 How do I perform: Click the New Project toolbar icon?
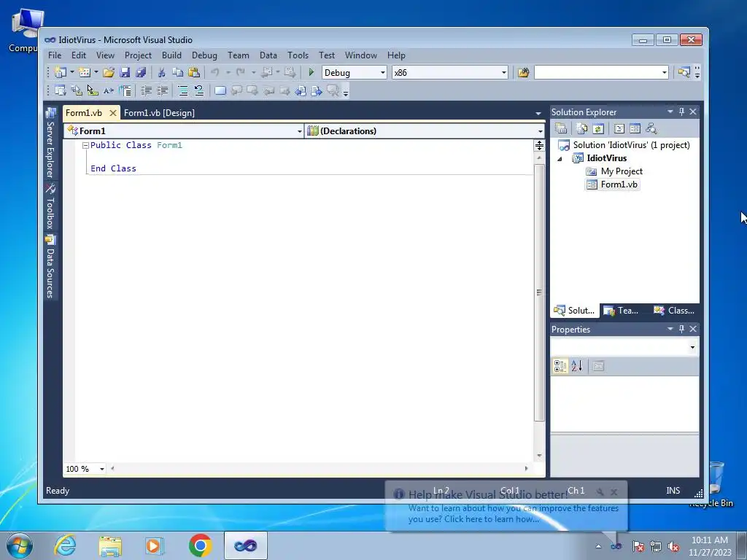(60, 72)
